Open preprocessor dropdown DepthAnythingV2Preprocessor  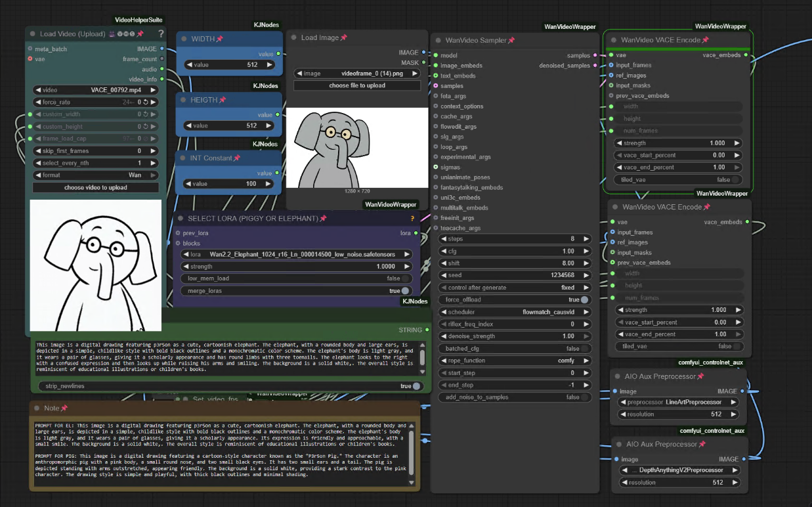click(x=679, y=470)
